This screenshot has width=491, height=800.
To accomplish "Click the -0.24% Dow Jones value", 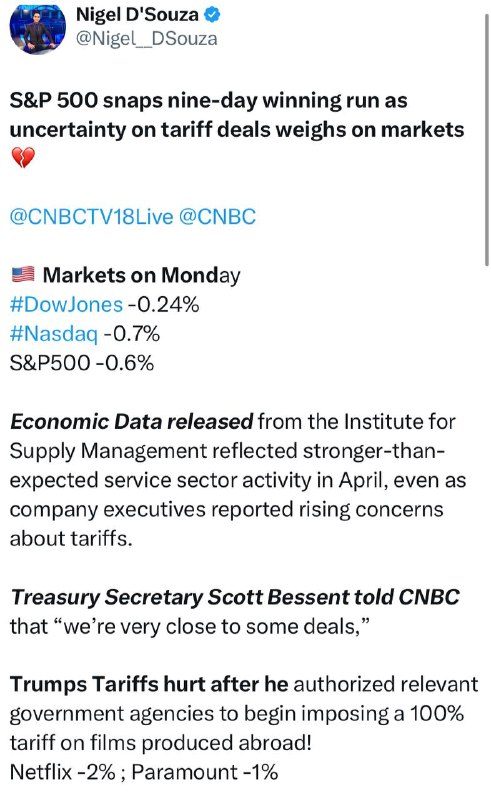I will [x=163, y=305].
